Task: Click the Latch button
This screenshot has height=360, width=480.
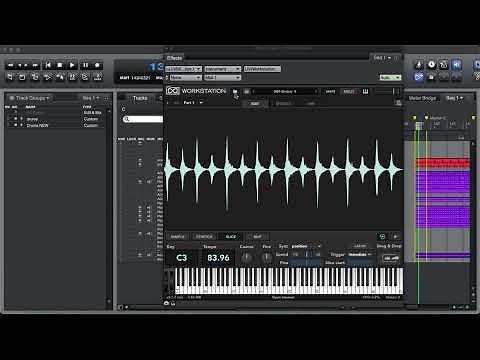Action: click(x=361, y=246)
